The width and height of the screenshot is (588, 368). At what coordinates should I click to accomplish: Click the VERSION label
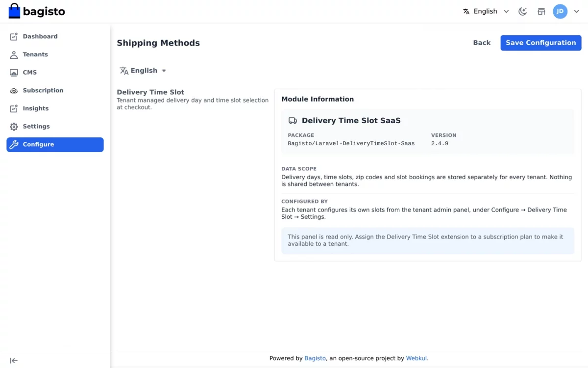(x=443, y=135)
